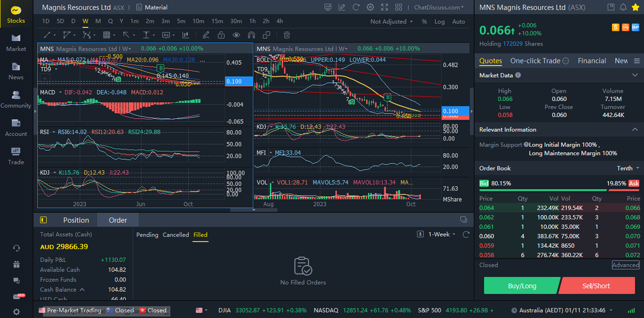Click the orange S badge icon
The height and width of the screenshot is (318, 644).
(616, 27)
